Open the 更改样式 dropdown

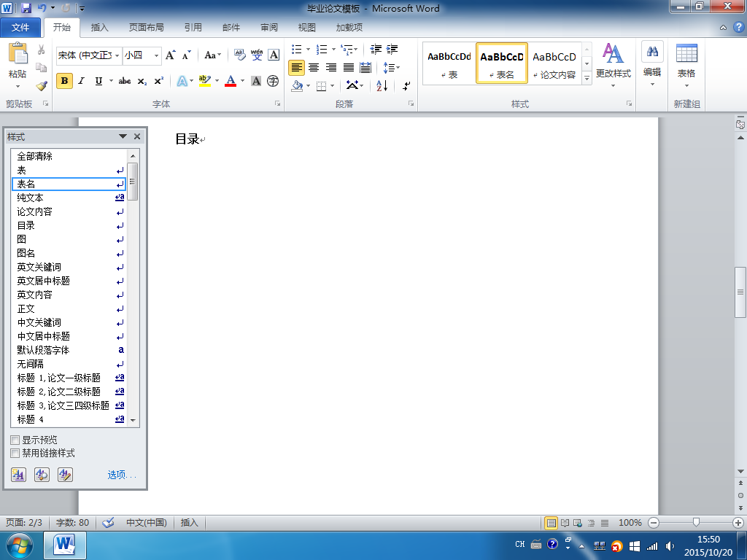[613, 66]
